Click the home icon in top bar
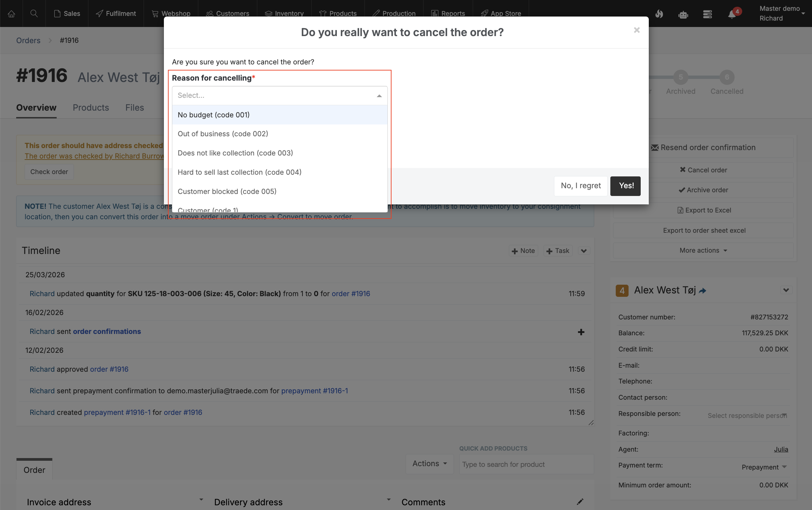Screen dimensions: 812x510 [11, 13]
